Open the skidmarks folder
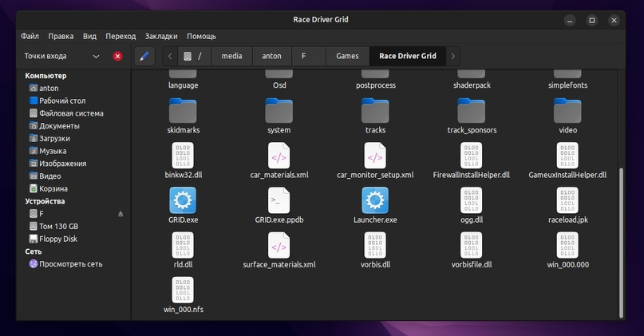The image size is (644, 336). (x=183, y=111)
